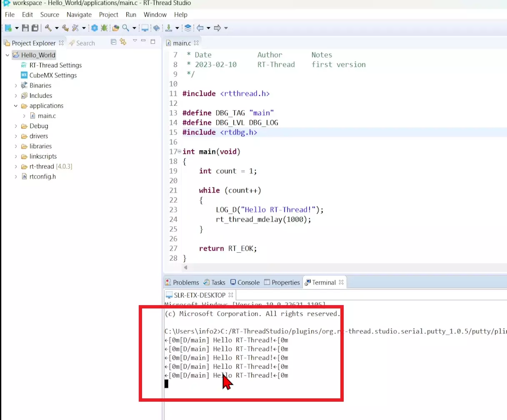Viewport: 507px width, 420px height.
Task: Collapse the Hello_World project node
Action: 7,55
